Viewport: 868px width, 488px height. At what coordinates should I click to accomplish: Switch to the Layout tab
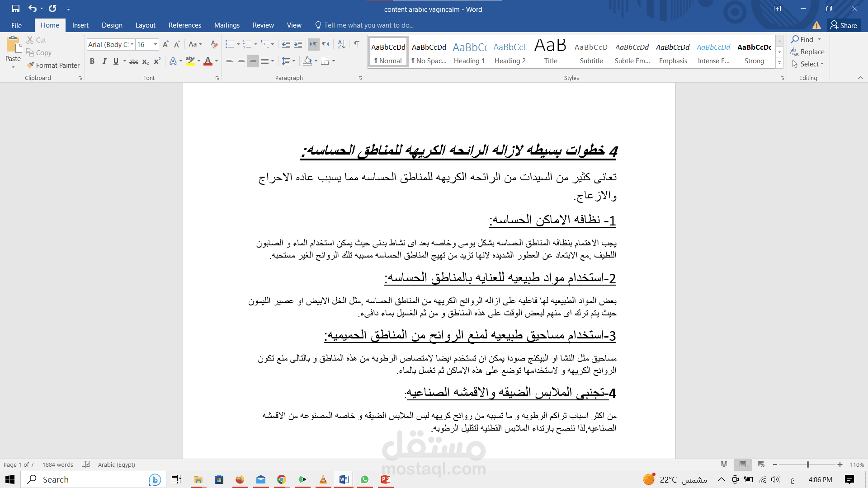point(146,25)
